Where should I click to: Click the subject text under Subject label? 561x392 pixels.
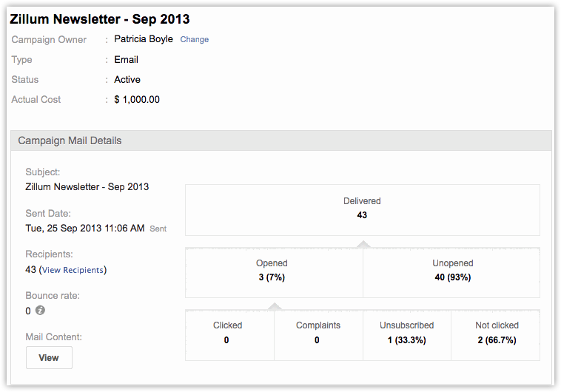[87, 186]
